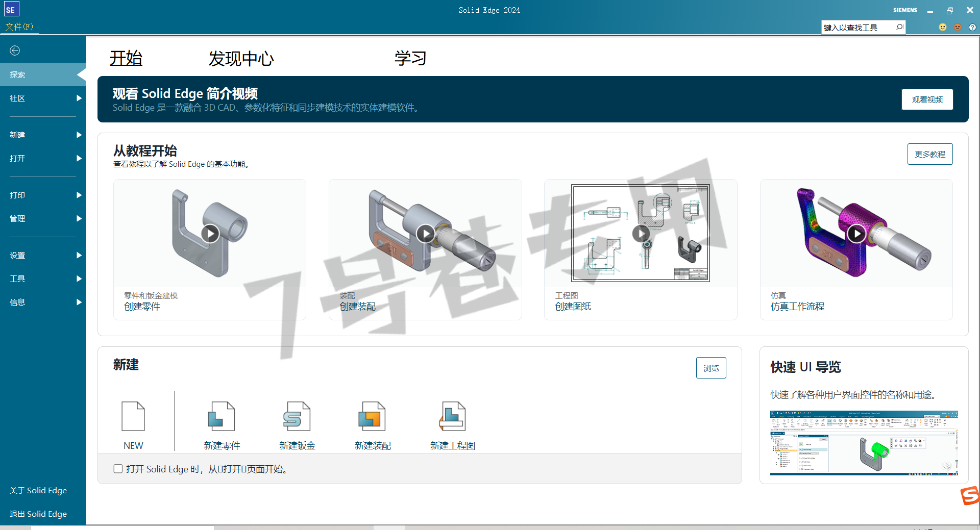980x530 pixels.
Task: Open the 快速 UI 导览 screenshot thumbnail
Action: pyautogui.click(x=864, y=443)
